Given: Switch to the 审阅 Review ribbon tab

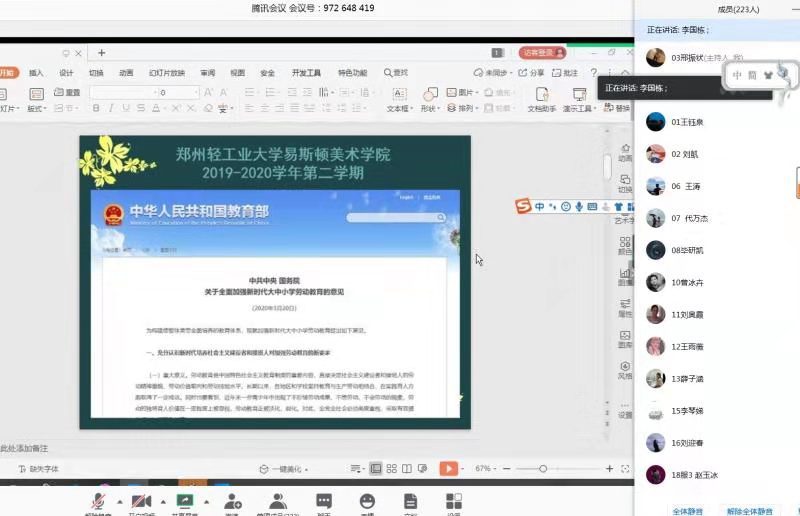Looking at the screenshot, I should tap(207, 73).
